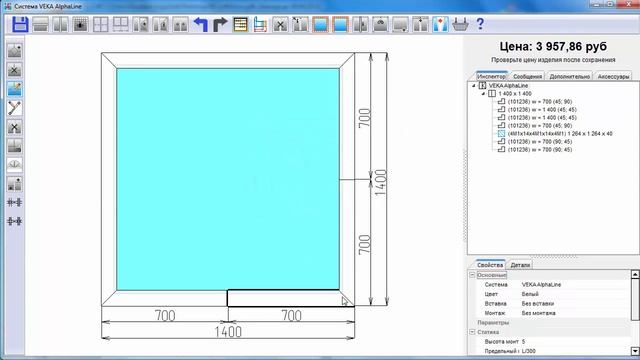Click the frame icon with dark center square
This screenshot has height=360, width=640.
coord(80,24)
